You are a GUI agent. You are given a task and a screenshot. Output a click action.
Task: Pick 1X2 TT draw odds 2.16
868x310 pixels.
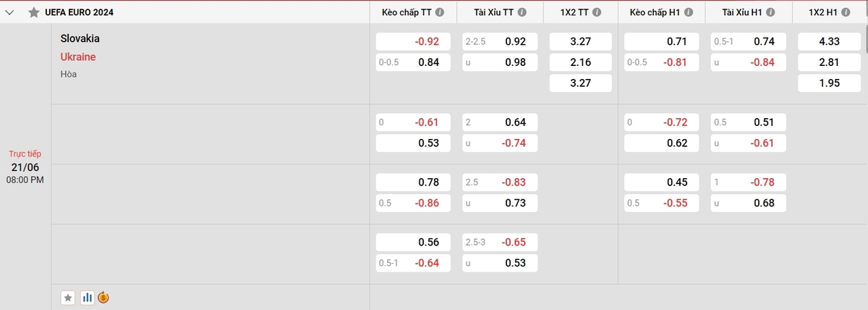tap(580, 62)
